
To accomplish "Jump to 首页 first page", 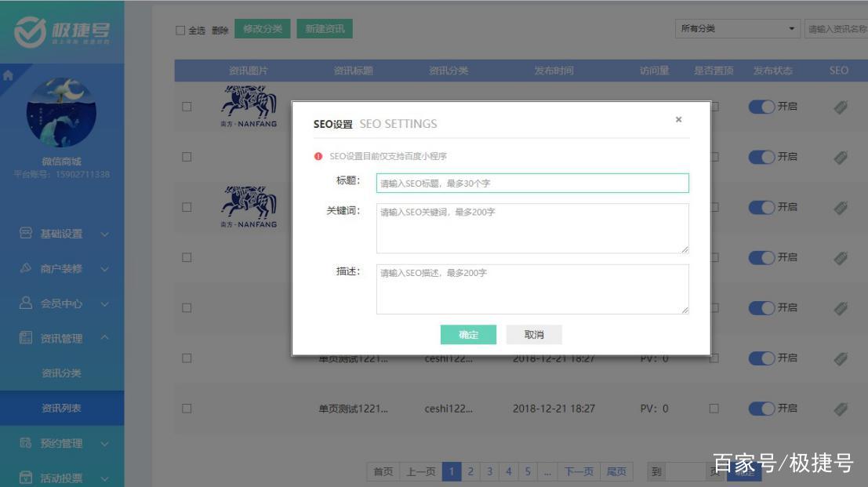I will coord(383,471).
